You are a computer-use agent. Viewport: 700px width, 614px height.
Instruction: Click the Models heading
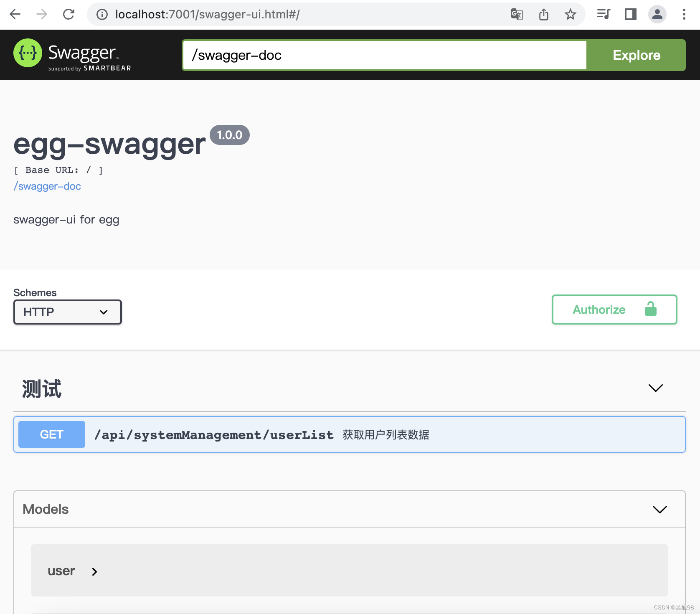(46, 509)
